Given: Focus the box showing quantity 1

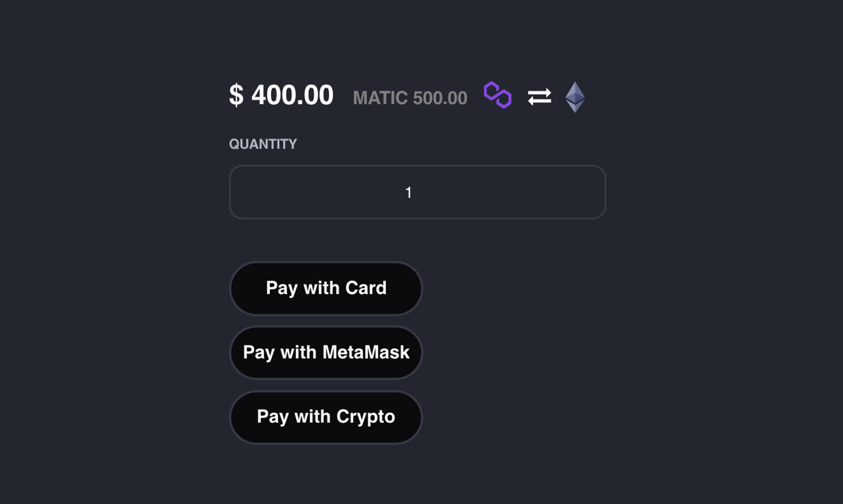Looking at the screenshot, I should (x=417, y=192).
